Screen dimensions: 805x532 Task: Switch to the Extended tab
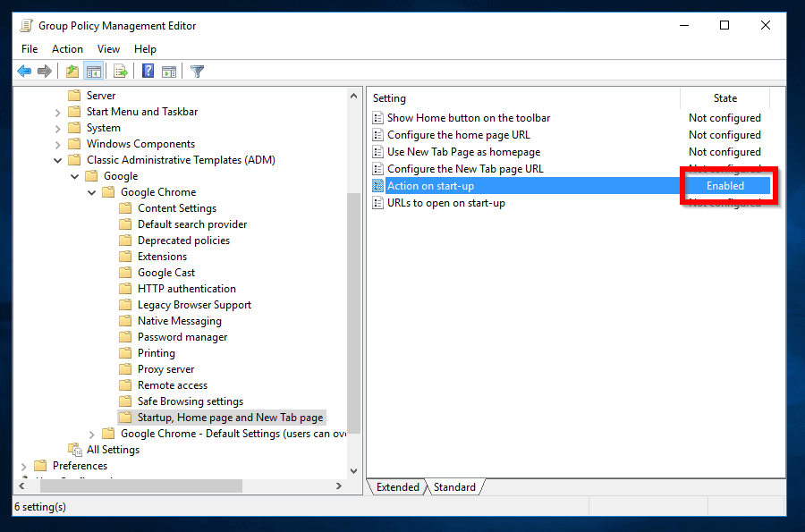pos(397,487)
